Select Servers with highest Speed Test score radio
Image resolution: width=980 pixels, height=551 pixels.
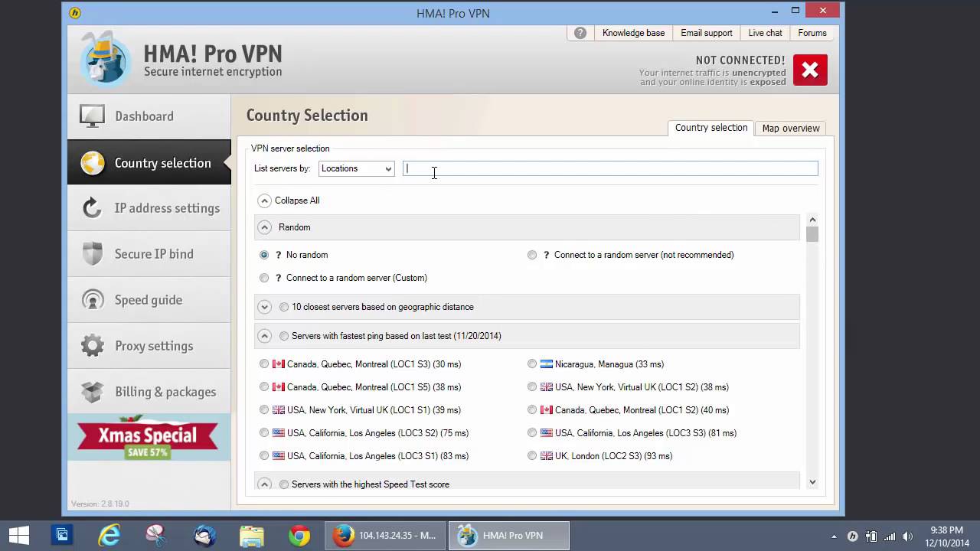pos(284,484)
